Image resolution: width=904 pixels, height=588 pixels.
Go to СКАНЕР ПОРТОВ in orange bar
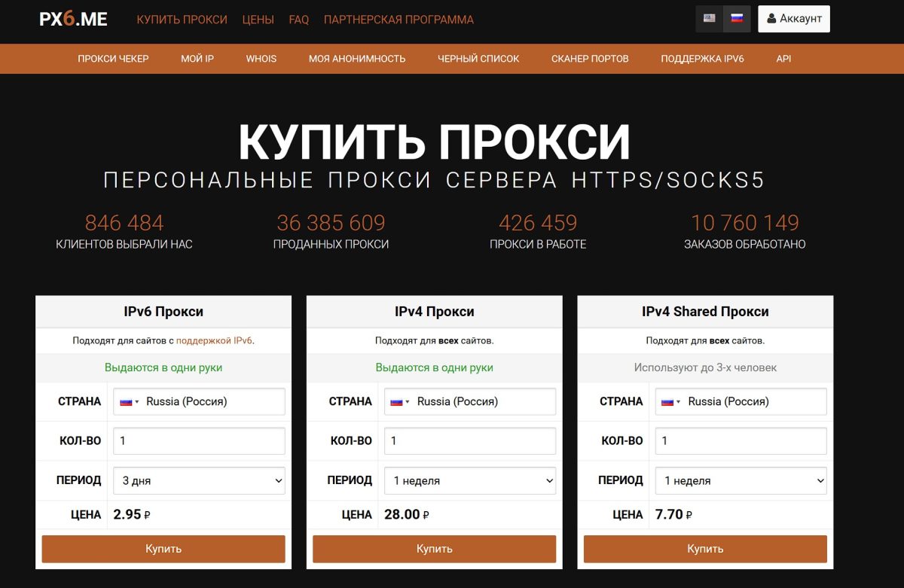(590, 59)
